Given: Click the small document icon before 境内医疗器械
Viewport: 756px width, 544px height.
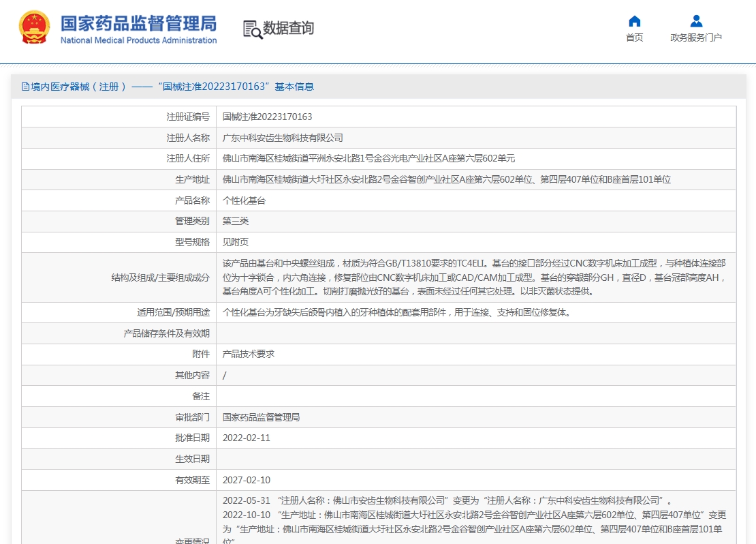Looking at the screenshot, I should pos(25,87).
